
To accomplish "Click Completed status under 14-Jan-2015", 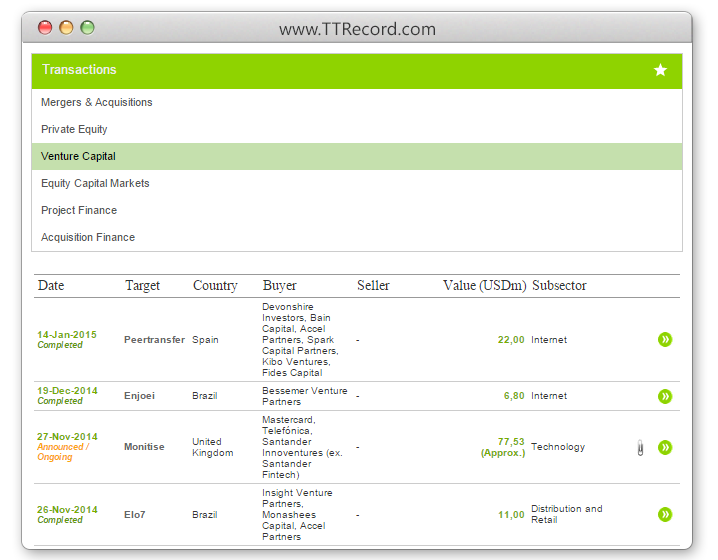I will click(60, 345).
